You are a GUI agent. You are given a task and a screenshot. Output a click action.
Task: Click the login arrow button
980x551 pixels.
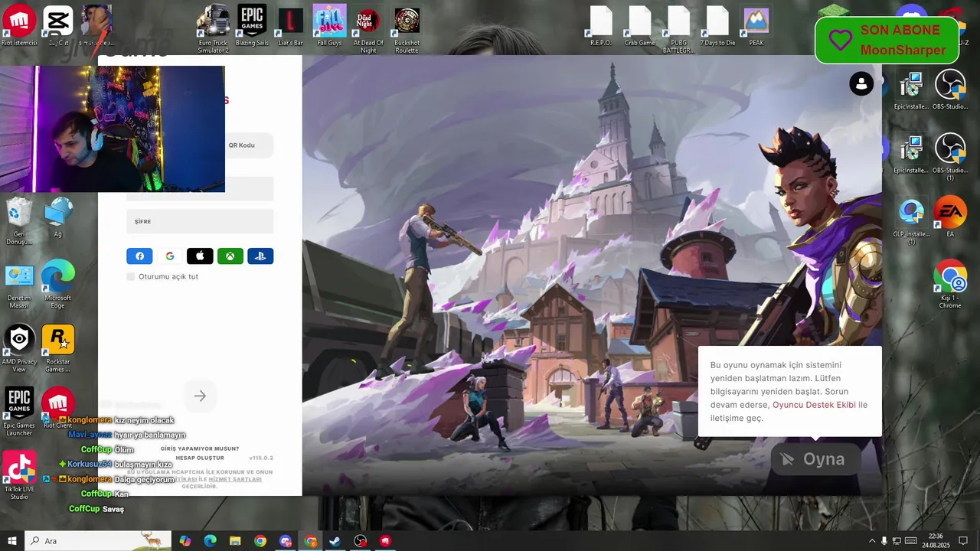[x=200, y=396]
